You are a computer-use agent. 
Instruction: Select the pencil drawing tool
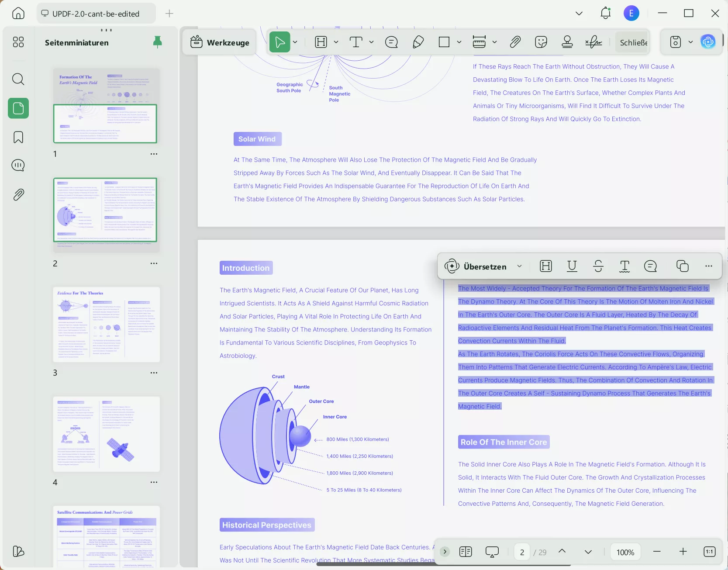click(x=418, y=42)
